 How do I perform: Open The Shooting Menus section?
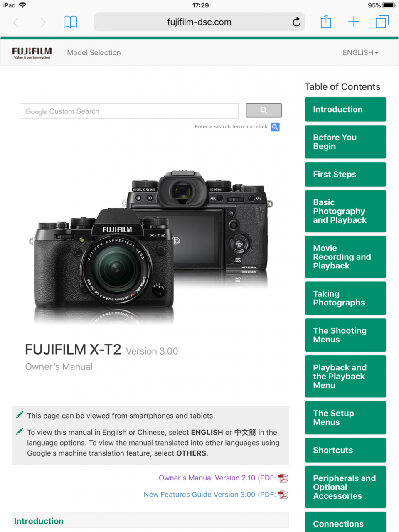(x=345, y=335)
